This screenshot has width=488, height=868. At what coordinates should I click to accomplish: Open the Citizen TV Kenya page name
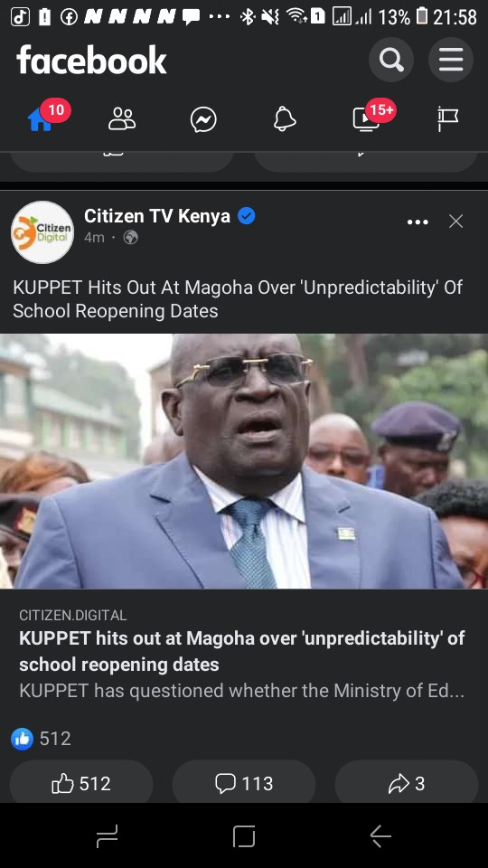[x=157, y=215]
